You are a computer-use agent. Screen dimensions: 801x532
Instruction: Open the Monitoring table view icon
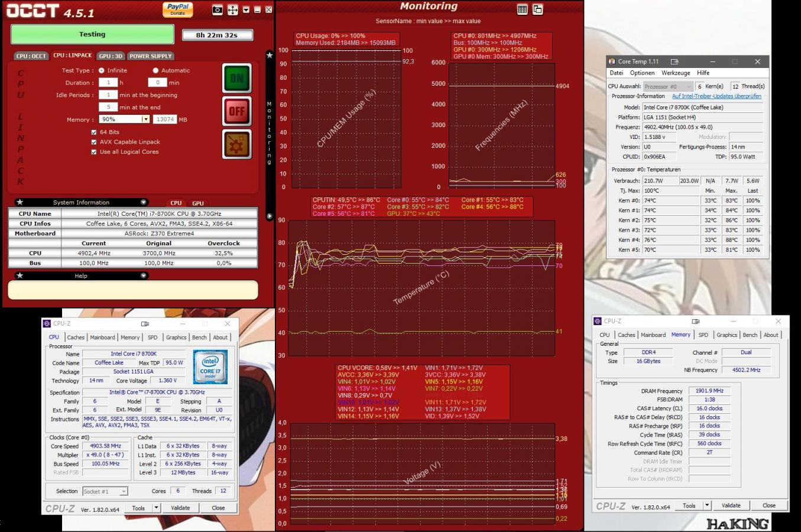pyautogui.click(x=522, y=9)
